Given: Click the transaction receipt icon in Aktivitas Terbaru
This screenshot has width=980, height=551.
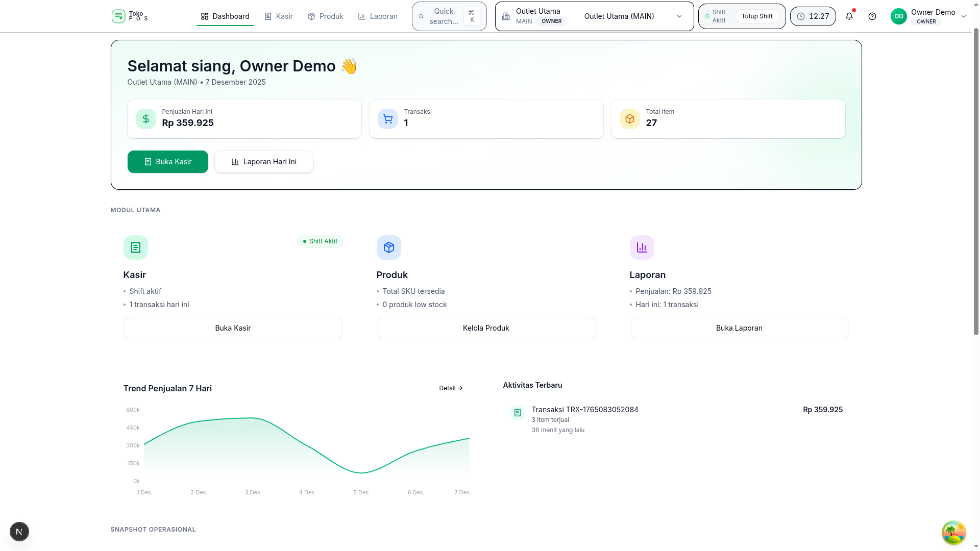Looking at the screenshot, I should click(x=518, y=413).
